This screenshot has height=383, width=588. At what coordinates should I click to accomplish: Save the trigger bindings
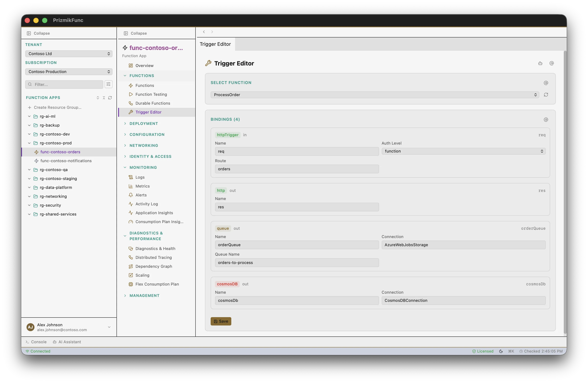[x=221, y=321]
